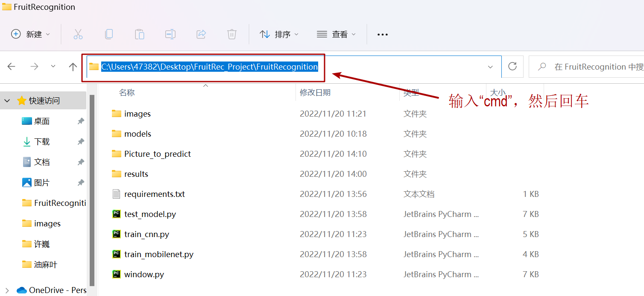The image size is (644, 296).
Task: Click the requirements.txt document icon
Action: [x=117, y=194]
